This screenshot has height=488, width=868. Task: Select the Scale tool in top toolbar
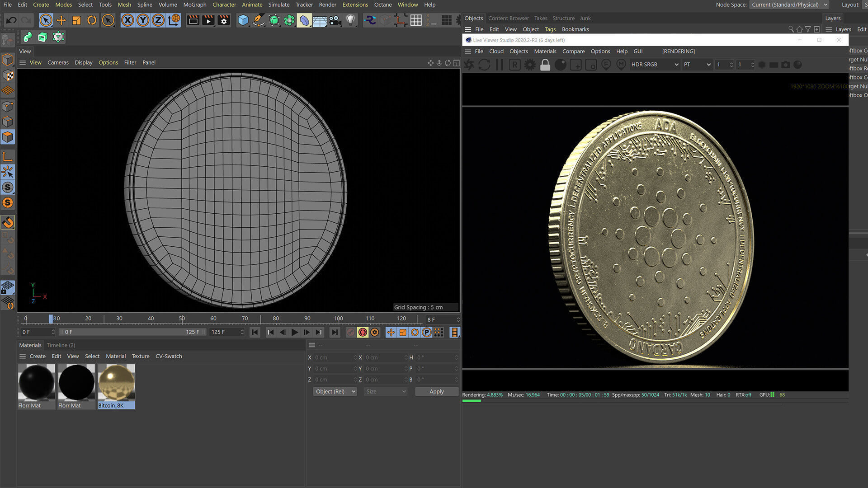(x=76, y=20)
